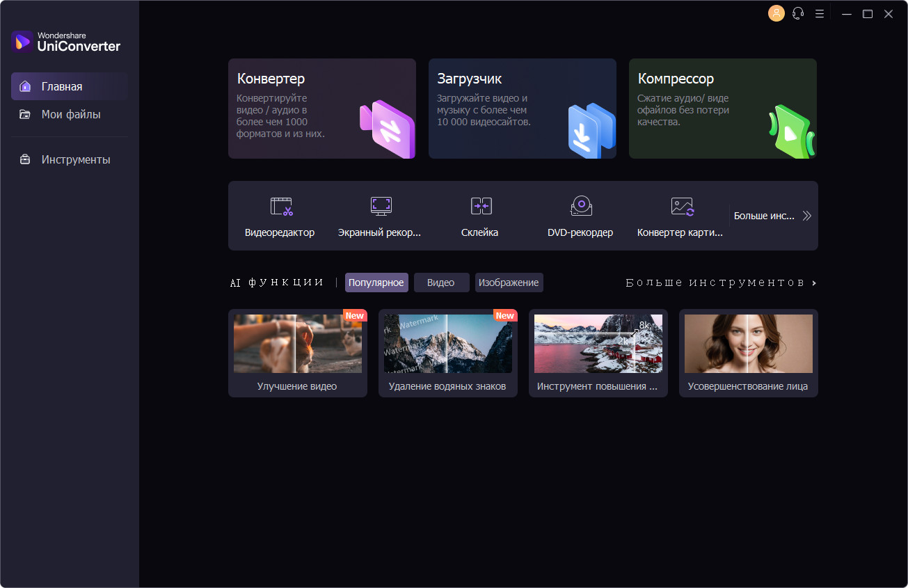Viewport: 908px width, 588px height.
Task: Switch to the Видео tab
Action: 441,283
